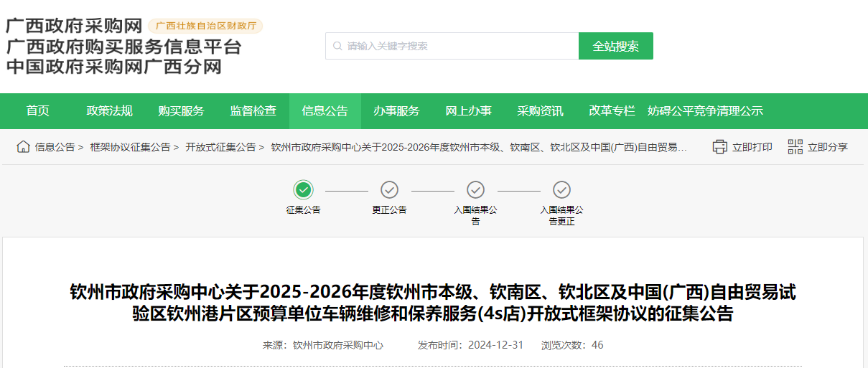Open the 政策法规 navigation menu
The width and height of the screenshot is (868, 368).
tap(110, 111)
